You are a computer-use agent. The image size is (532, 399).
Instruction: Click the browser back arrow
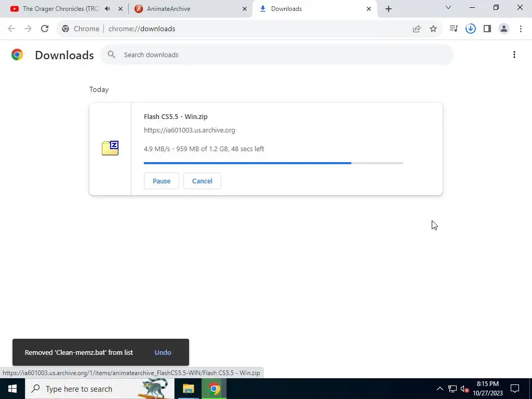click(11, 29)
